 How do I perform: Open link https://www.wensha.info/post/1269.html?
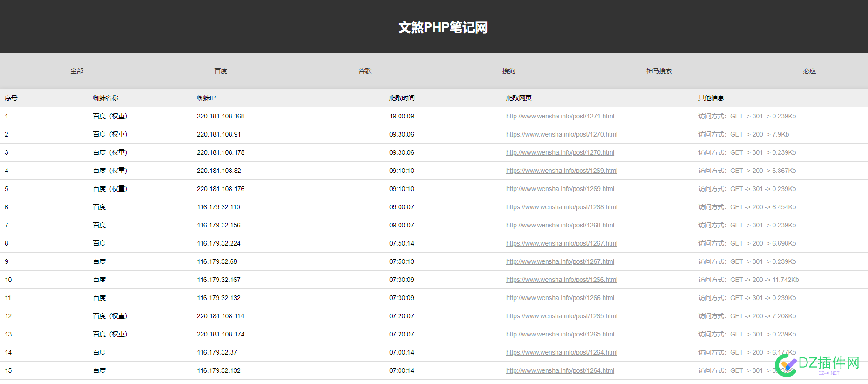coord(562,171)
